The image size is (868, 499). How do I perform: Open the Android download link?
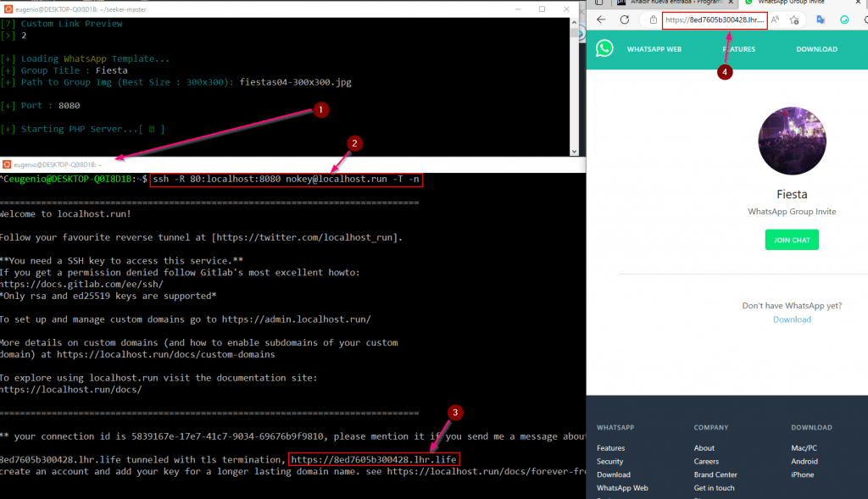click(x=804, y=462)
